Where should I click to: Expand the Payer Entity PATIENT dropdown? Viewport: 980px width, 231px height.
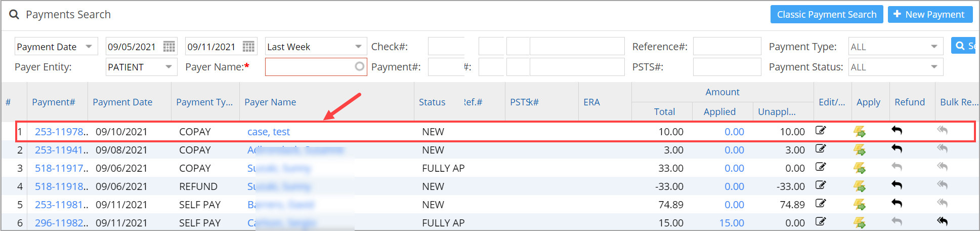coord(168,67)
